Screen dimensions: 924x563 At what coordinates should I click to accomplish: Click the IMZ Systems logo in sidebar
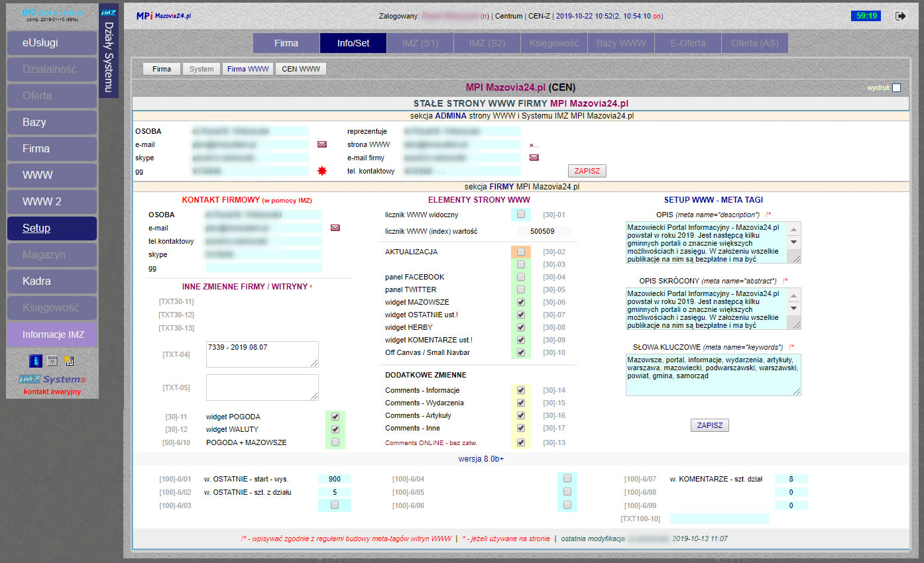52,380
